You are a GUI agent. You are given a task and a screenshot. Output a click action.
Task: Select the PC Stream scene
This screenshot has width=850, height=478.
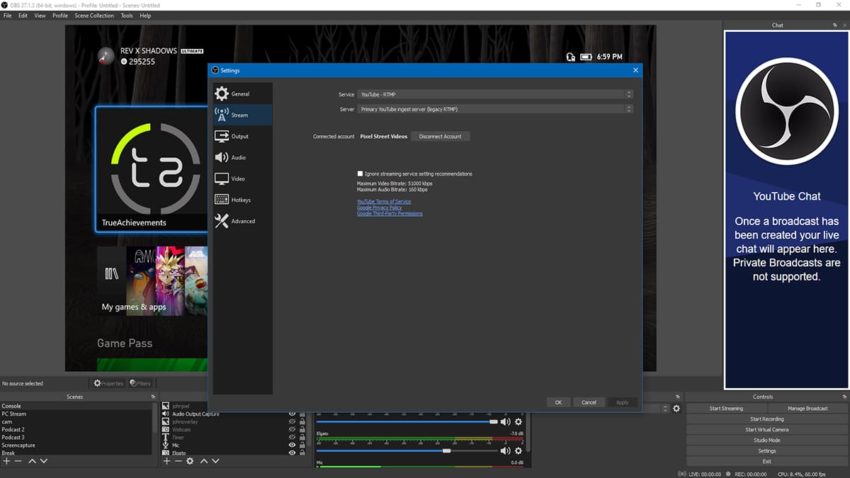76,414
